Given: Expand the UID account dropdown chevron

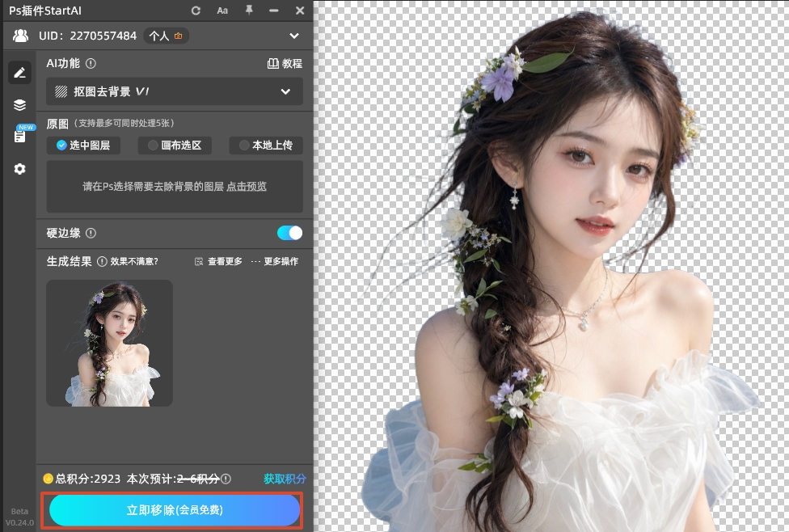Looking at the screenshot, I should point(294,36).
